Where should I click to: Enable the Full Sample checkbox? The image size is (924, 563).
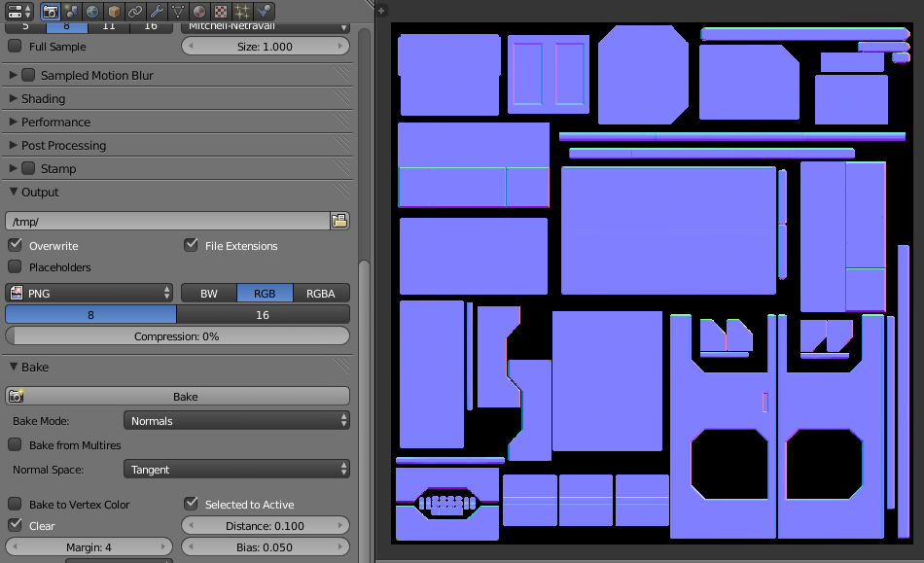pyautogui.click(x=15, y=46)
